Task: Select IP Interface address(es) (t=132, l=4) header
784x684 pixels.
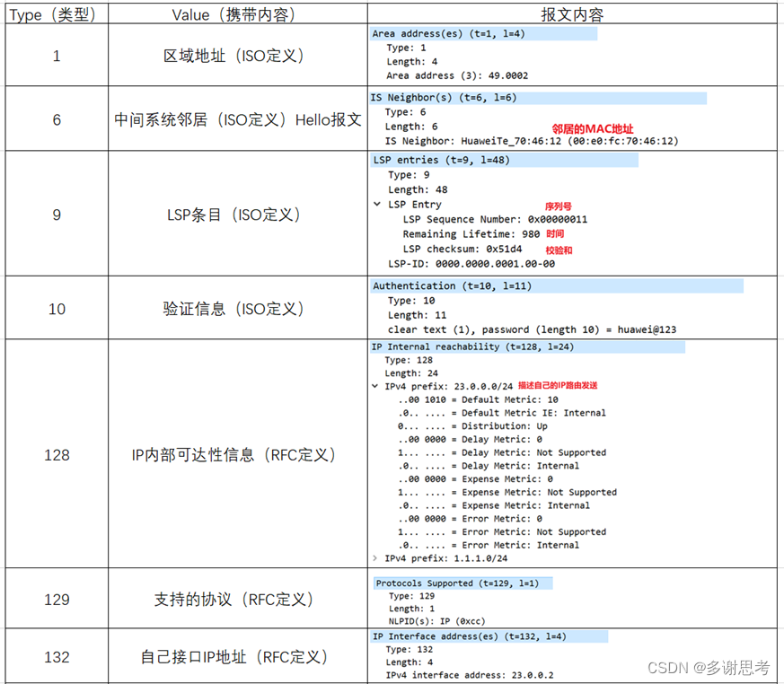Action: 489,636
